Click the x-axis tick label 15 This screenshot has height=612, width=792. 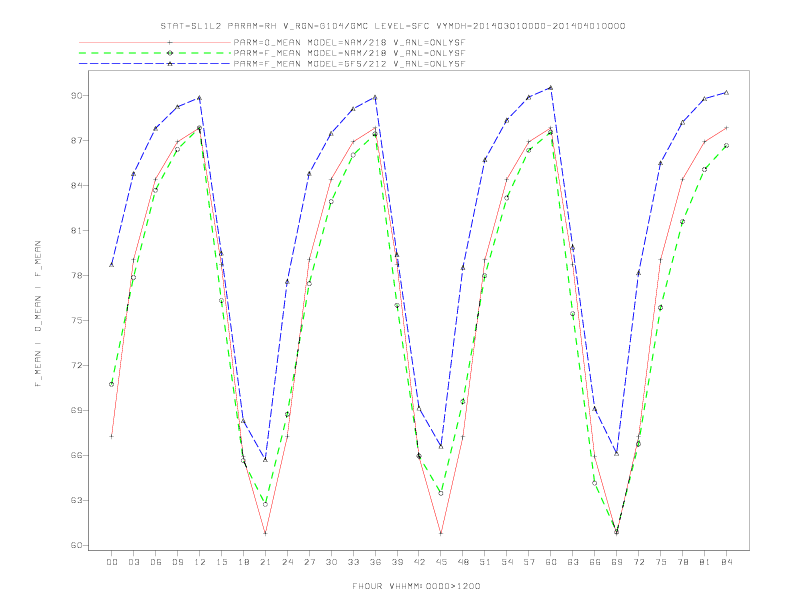click(221, 562)
